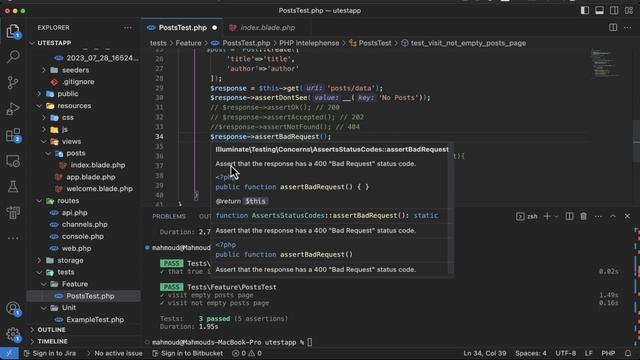Select the zsh terminal instance
640x360 pixels.
click(x=527, y=216)
